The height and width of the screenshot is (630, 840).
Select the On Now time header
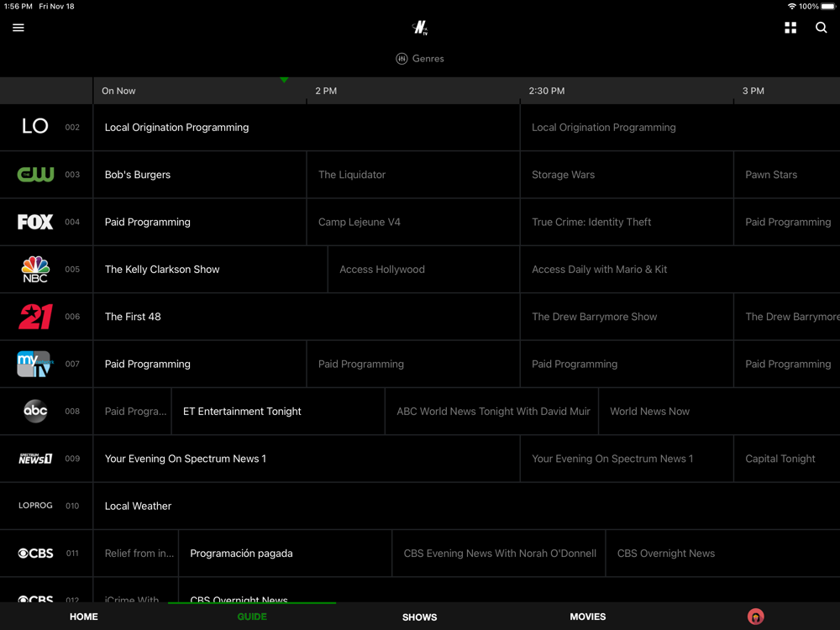118,91
